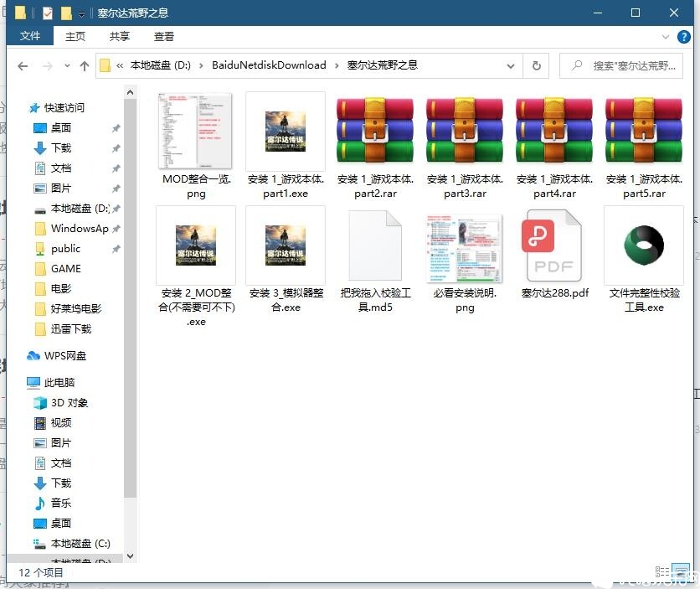700x589 pixels.
Task: Open 文档 under quick access
Action: [x=60, y=168]
